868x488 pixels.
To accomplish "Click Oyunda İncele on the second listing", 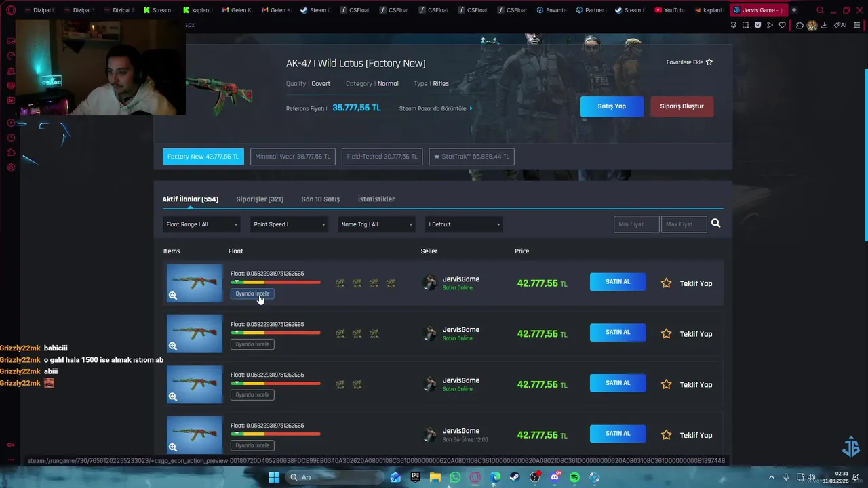I will click(x=252, y=344).
